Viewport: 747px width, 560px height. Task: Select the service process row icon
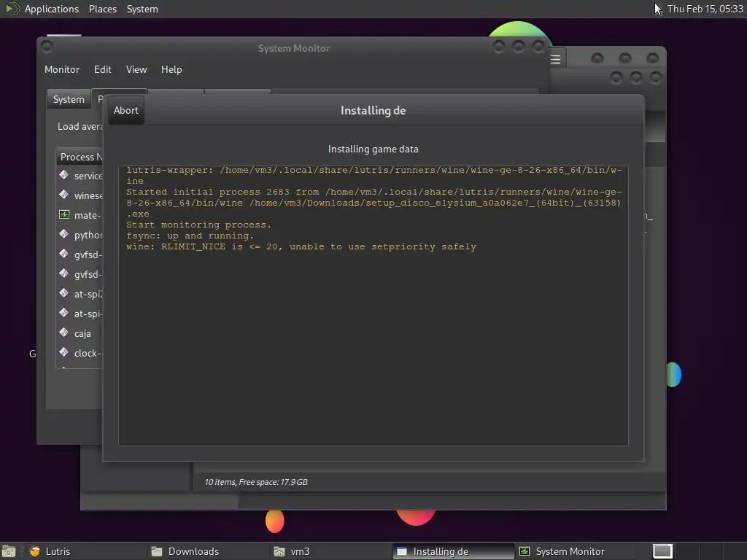(x=64, y=175)
